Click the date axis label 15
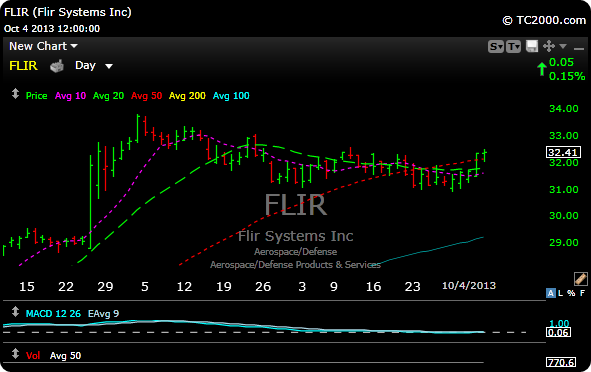This screenshot has height=372, width=591. 27,287
